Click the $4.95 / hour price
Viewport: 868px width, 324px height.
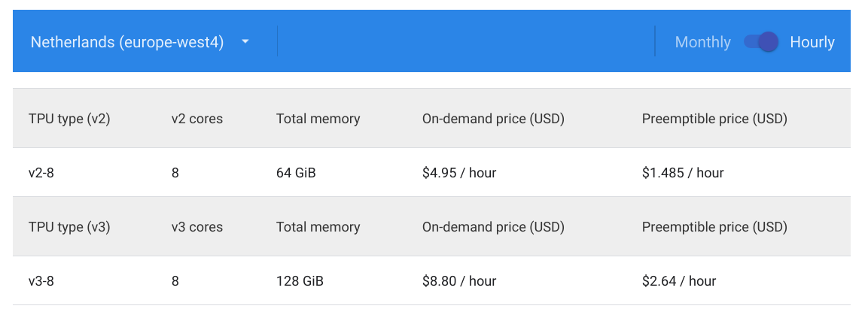(459, 173)
